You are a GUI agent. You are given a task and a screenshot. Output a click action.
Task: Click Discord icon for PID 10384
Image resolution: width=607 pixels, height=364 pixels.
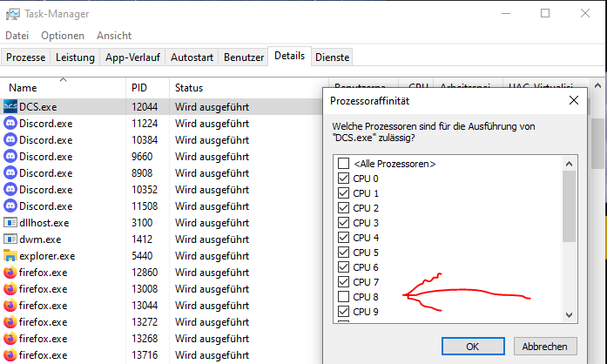coord(10,140)
